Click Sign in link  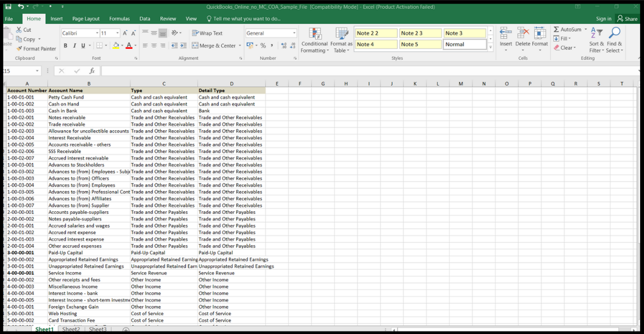603,19
